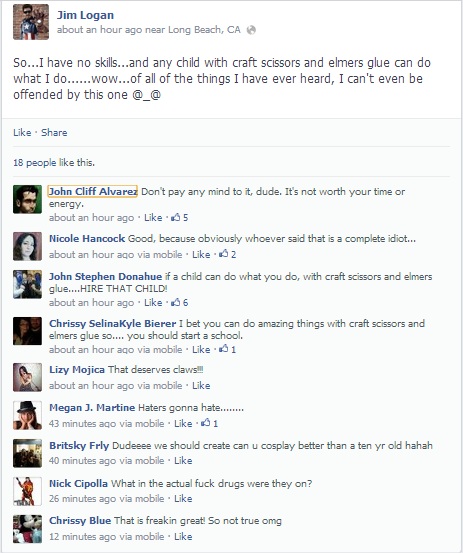Click thumbs-up icon on Chrissy SelinaKyle Bierer's comment
Image resolution: width=463 pixels, height=553 pixels.
pyautogui.click(x=224, y=349)
